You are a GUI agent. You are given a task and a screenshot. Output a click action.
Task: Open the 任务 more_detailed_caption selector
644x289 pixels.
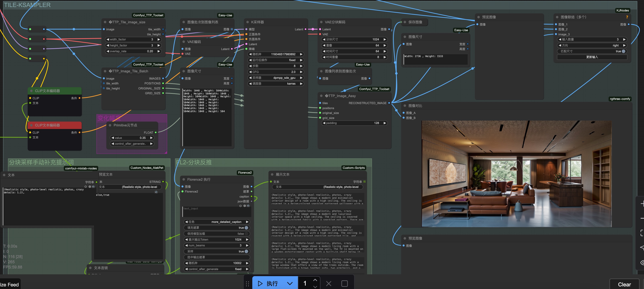(217, 222)
